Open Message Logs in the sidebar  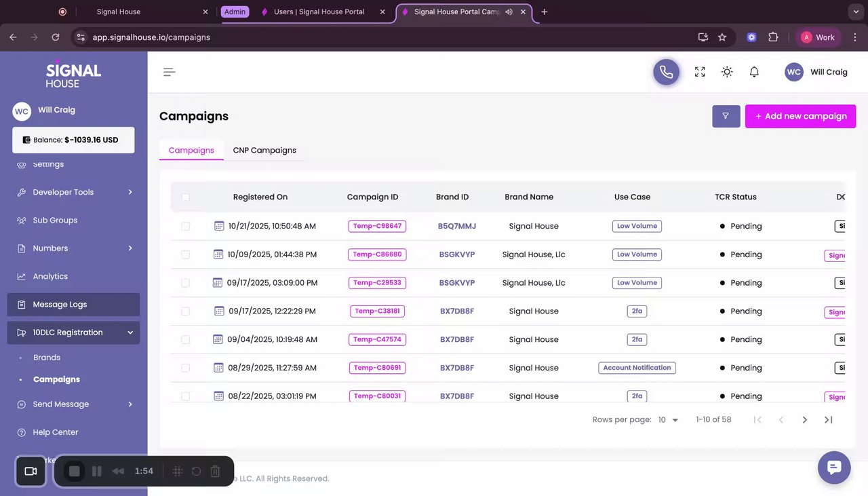[x=60, y=305]
